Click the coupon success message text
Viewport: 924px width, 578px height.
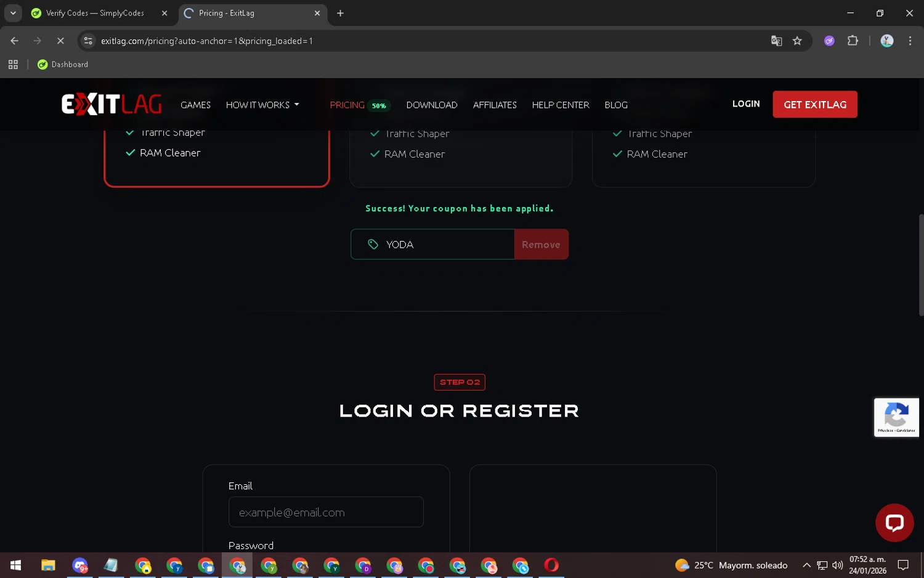pos(460,208)
